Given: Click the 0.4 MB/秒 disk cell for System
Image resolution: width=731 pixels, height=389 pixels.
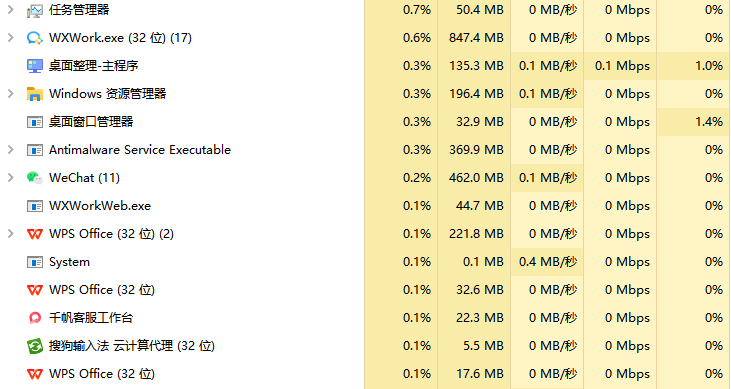Looking at the screenshot, I should pos(547,262).
